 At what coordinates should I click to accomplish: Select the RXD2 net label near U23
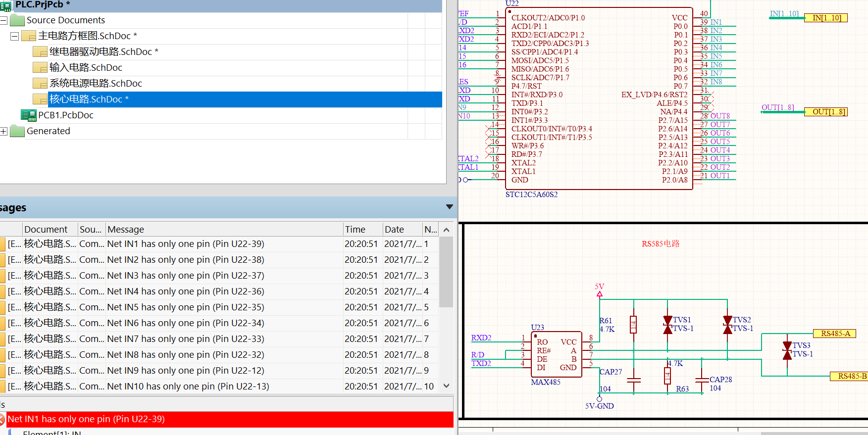tap(481, 338)
